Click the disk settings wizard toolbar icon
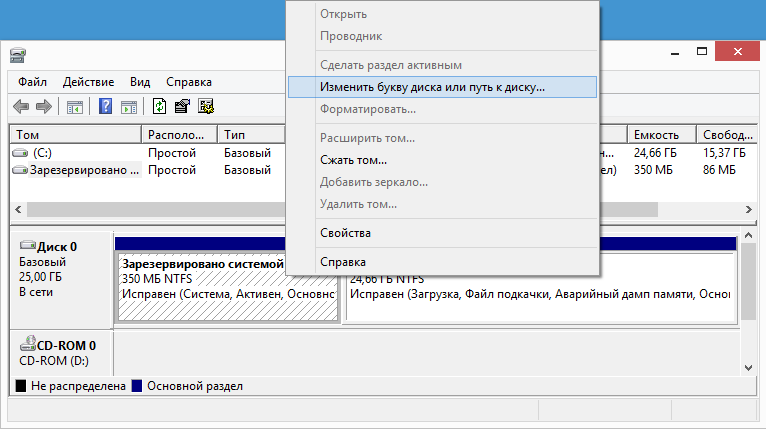 pos(205,106)
